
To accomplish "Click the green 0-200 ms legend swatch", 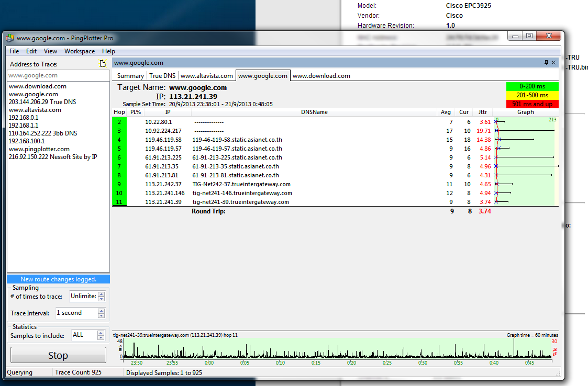I will [x=532, y=86].
